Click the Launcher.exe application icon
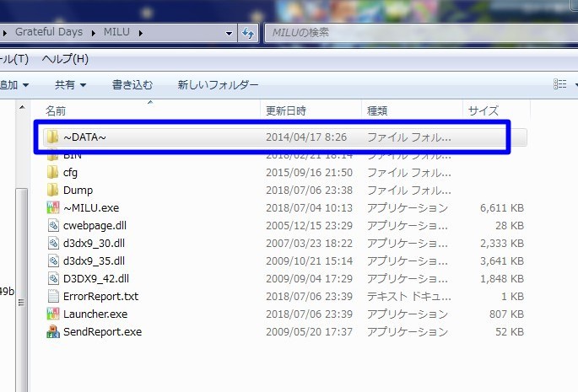 (x=52, y=314)
